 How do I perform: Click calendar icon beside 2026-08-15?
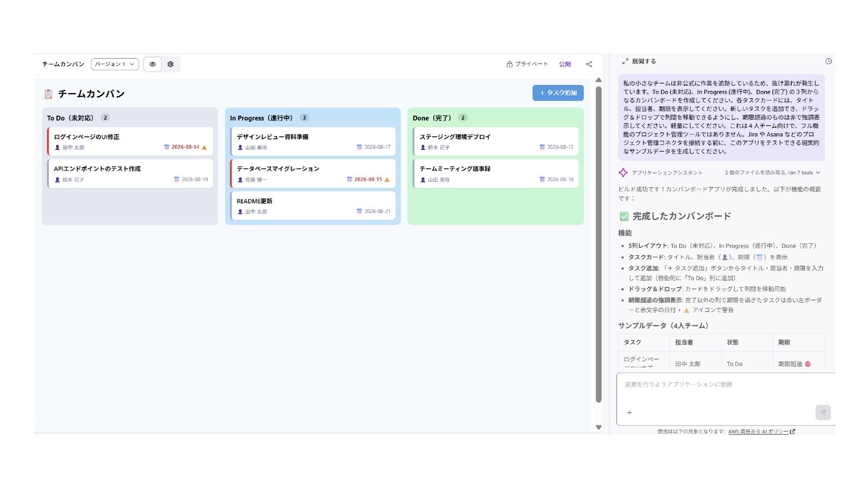click(x=349, y=179)
